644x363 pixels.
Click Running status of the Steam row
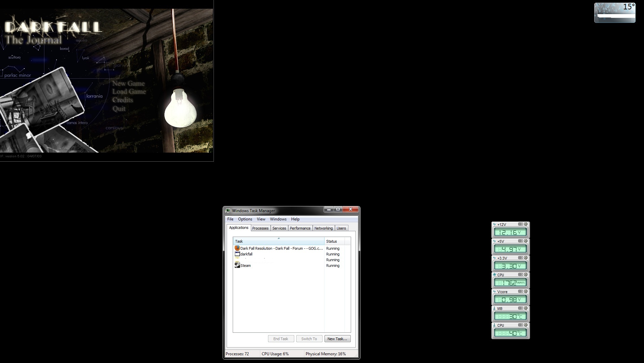click(x=333, y=265)
